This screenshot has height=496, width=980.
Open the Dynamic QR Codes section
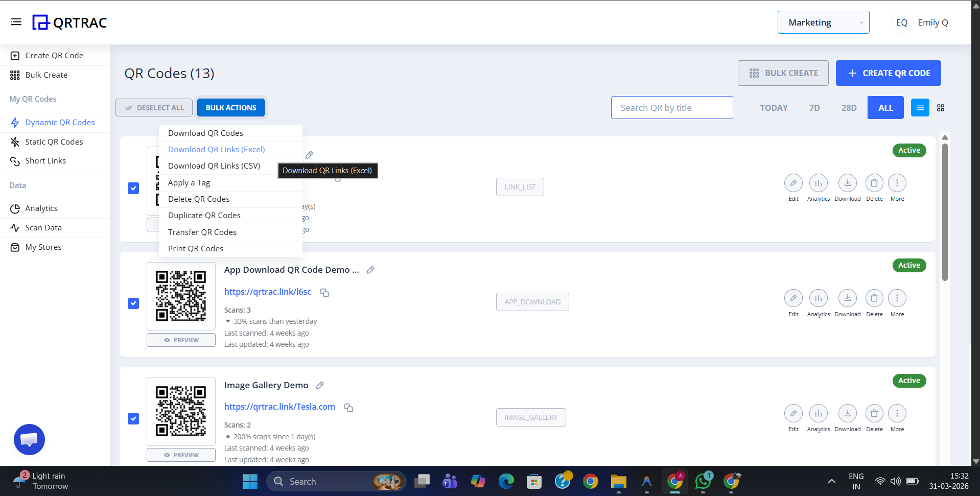[60, 122]
